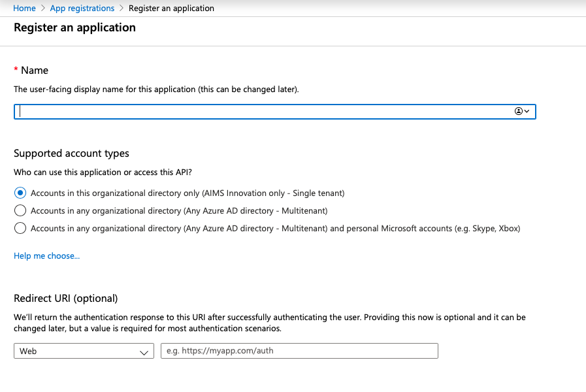Click the Redirect URI text field
Screen dimensions: 586x392
click(299, 351)
